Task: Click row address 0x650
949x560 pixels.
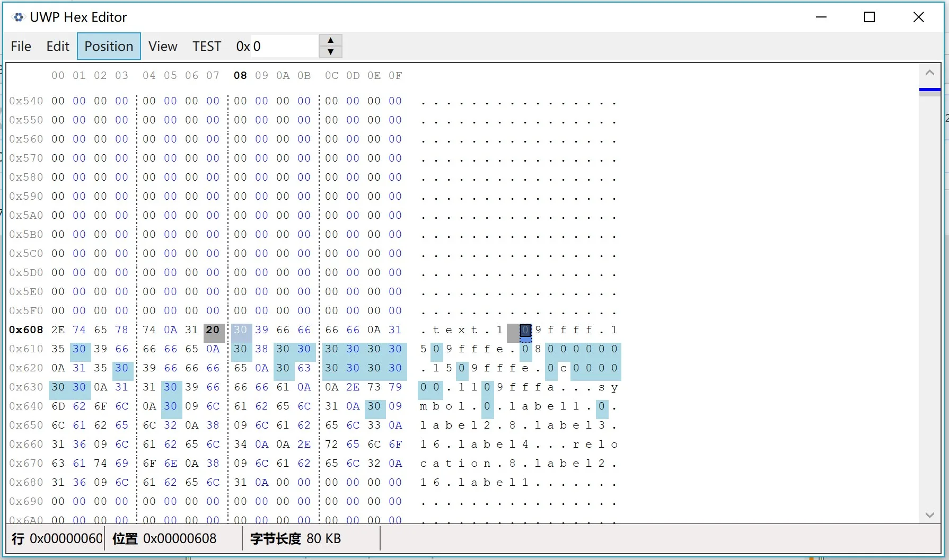Action: 26,425
